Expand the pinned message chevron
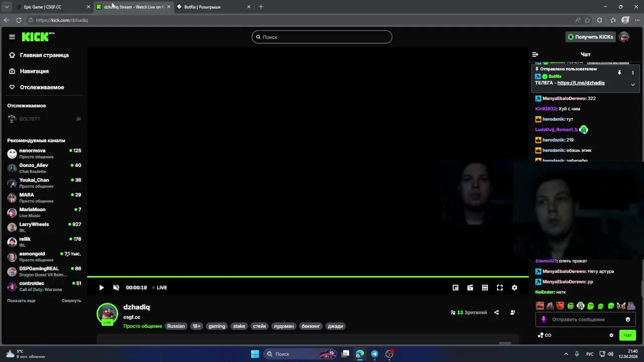Image resolution: width=644 pixels, height=362 pixels. (632, 84)
